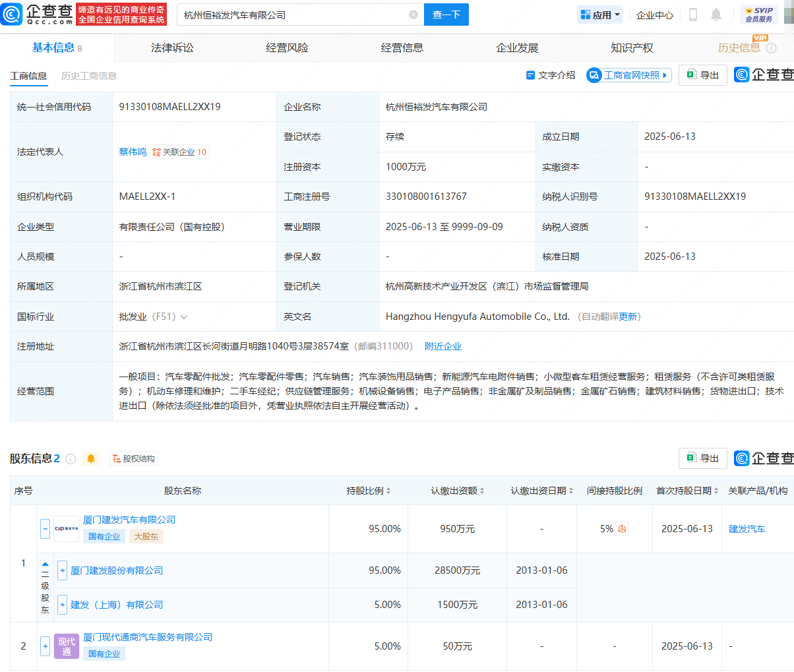This screenshot has height=672, width=794.
Task: Export business info with 导出 button
Action: point(703,75)
